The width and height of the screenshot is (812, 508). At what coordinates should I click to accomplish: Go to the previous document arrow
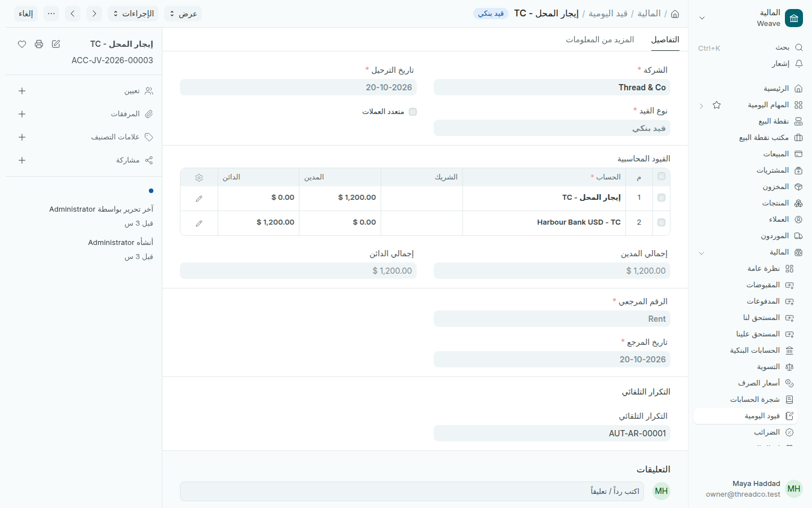click(x=94, y=14)
